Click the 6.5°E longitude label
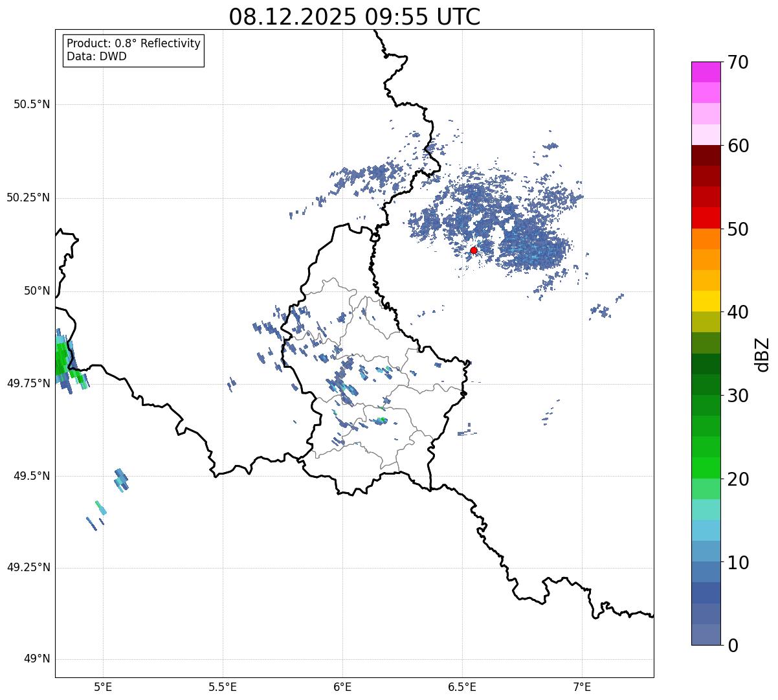Screen dimensions: 778x700 (462, 686)
